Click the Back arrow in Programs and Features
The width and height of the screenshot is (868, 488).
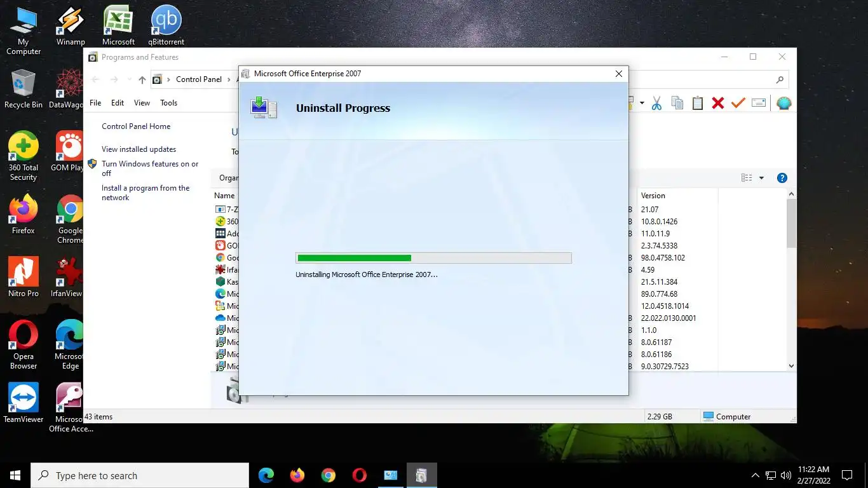pos(95,79)
